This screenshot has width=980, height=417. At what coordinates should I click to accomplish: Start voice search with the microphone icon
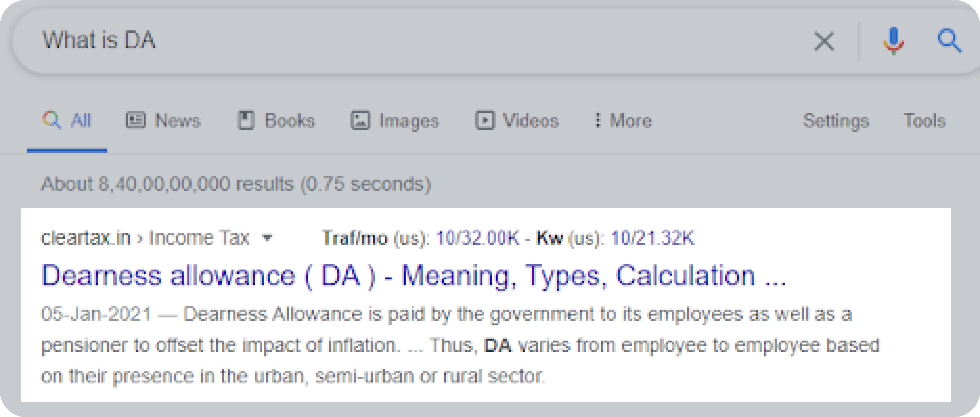pos(893,41)
